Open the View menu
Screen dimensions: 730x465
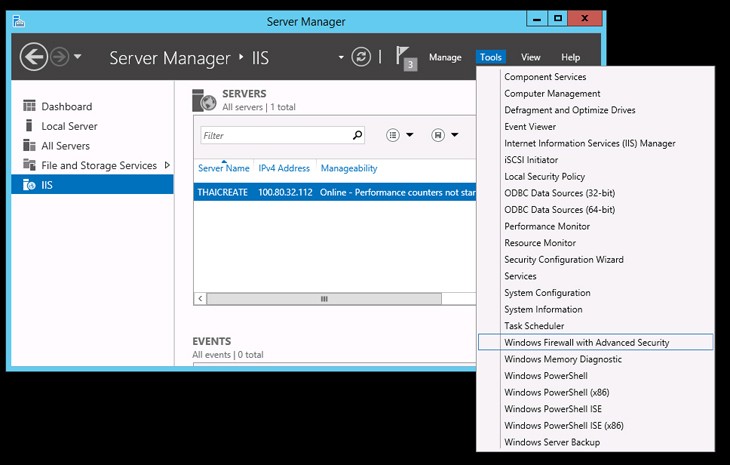(530, 57)
